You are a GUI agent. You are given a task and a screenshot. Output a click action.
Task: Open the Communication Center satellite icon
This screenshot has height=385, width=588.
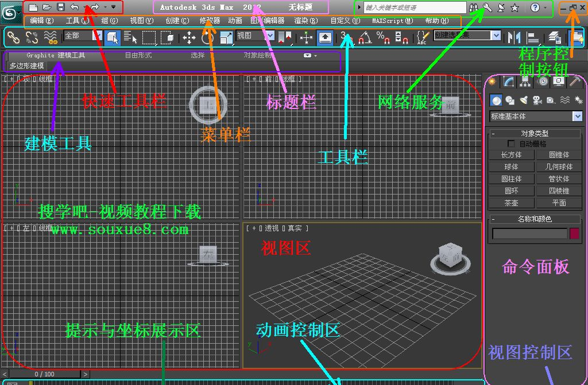pos(501,7)
